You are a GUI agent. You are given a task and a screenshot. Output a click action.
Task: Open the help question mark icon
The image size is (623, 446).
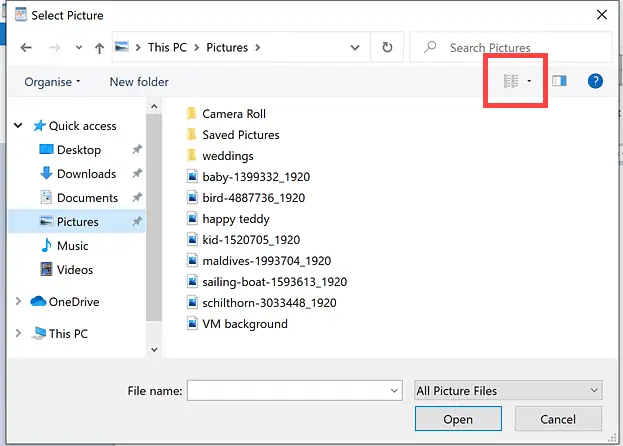tap(595, 81)
